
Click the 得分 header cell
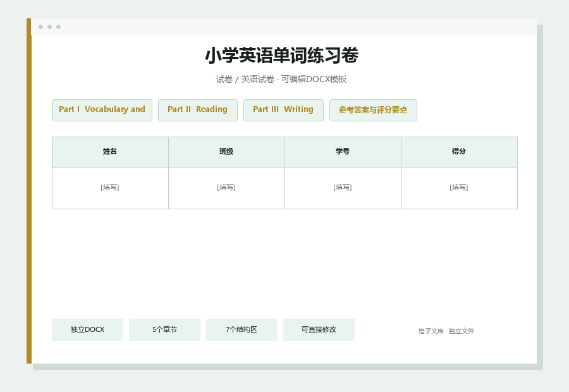coord(459,152)
